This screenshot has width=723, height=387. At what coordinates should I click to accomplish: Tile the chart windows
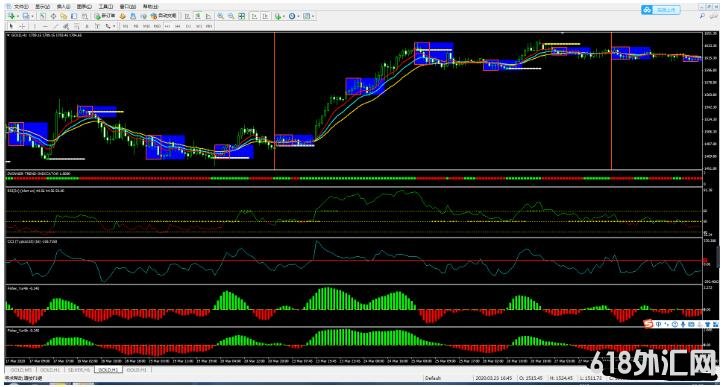pyautogui.click(x=241, y=16)
